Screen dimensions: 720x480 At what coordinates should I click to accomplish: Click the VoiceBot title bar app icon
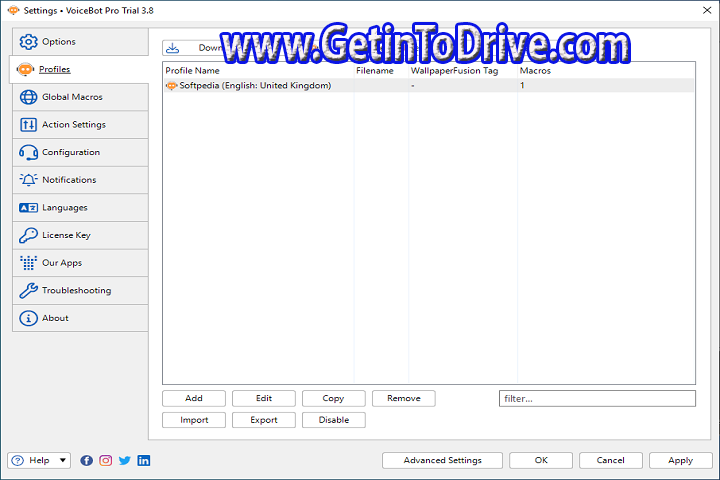(13, 10)
